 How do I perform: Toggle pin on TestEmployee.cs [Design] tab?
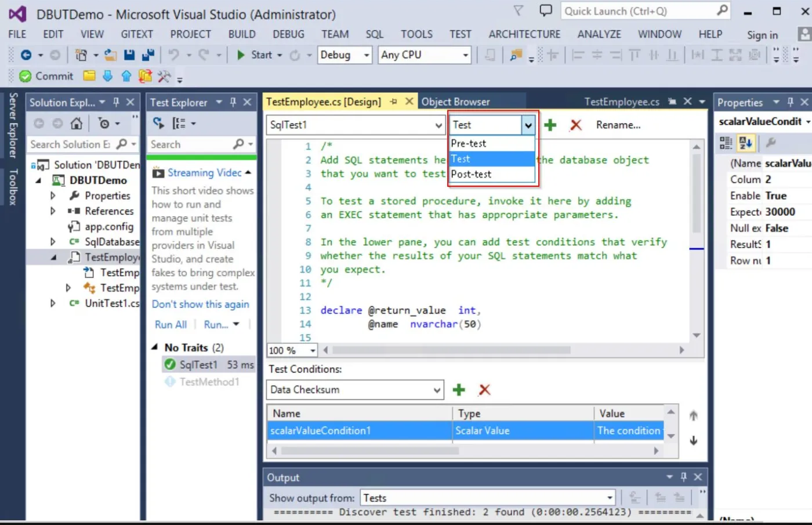(394, 102)
